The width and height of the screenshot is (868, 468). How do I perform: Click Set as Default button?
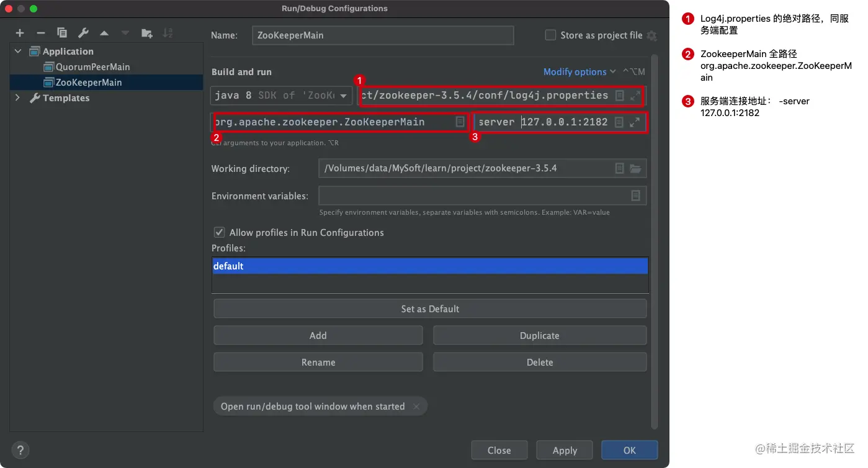pos(430,308)
